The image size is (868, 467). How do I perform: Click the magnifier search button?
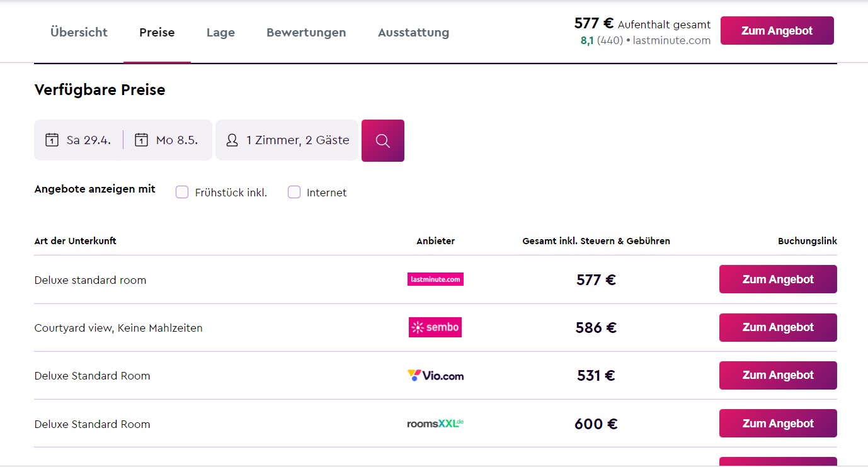[383, 140]
